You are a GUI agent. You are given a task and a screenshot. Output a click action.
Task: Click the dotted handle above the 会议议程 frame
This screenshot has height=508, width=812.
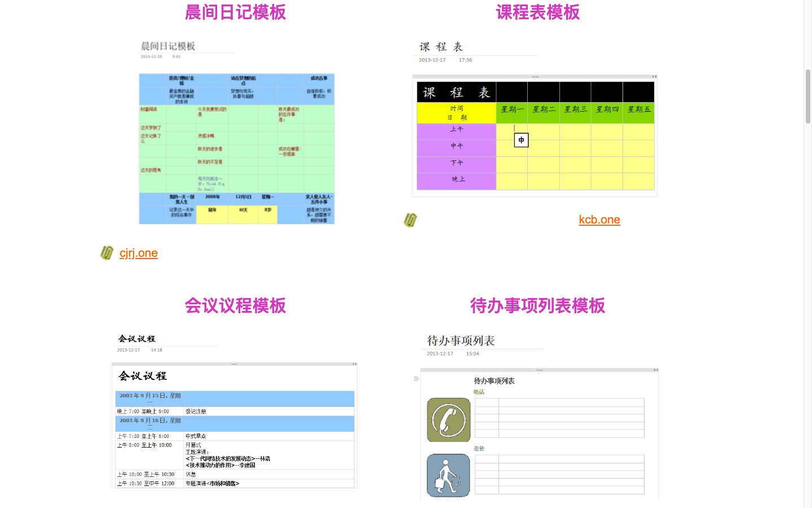(x=234, y=364)
